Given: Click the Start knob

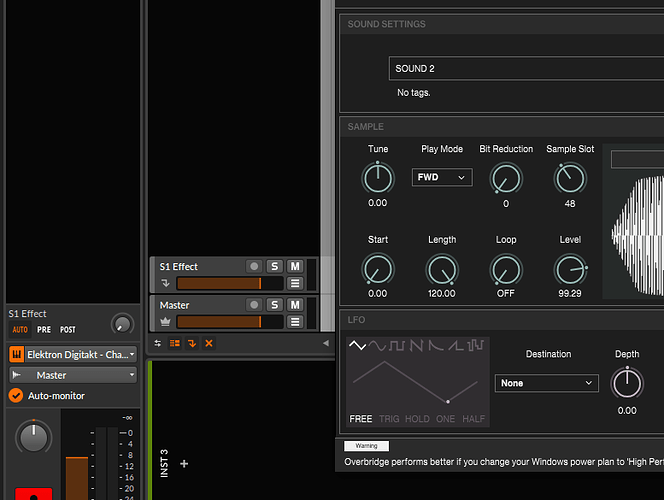Looking at the screenshot, I should point(378,270).
